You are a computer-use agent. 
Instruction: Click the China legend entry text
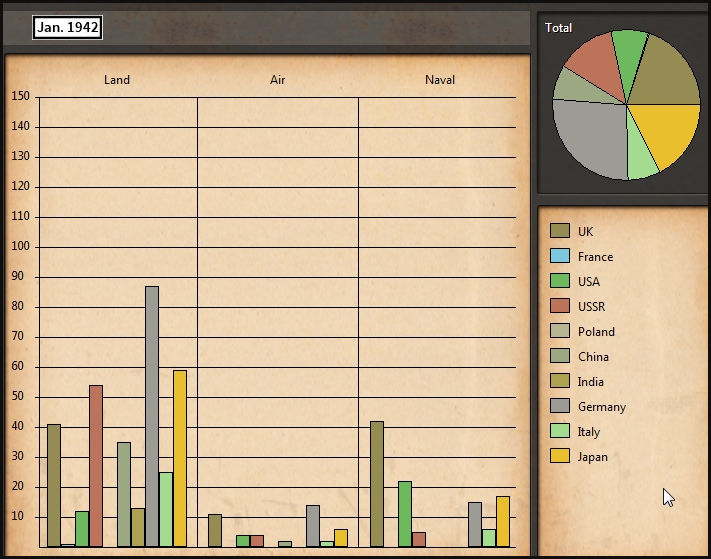click(x=593, y=357)
